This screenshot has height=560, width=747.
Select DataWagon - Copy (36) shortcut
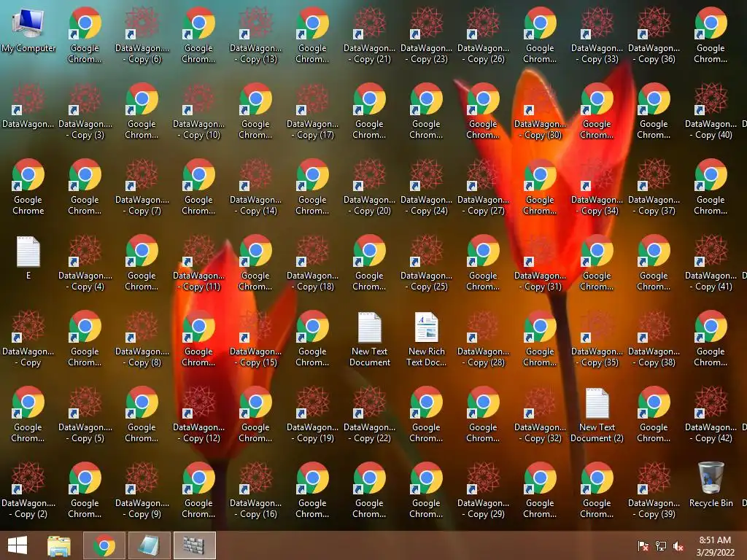[654, 36]
